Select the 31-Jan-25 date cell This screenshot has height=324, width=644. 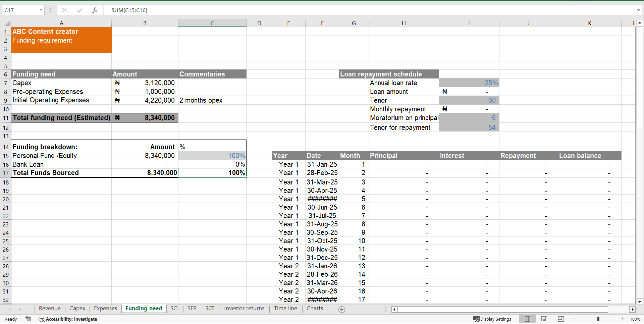[322, 164]
